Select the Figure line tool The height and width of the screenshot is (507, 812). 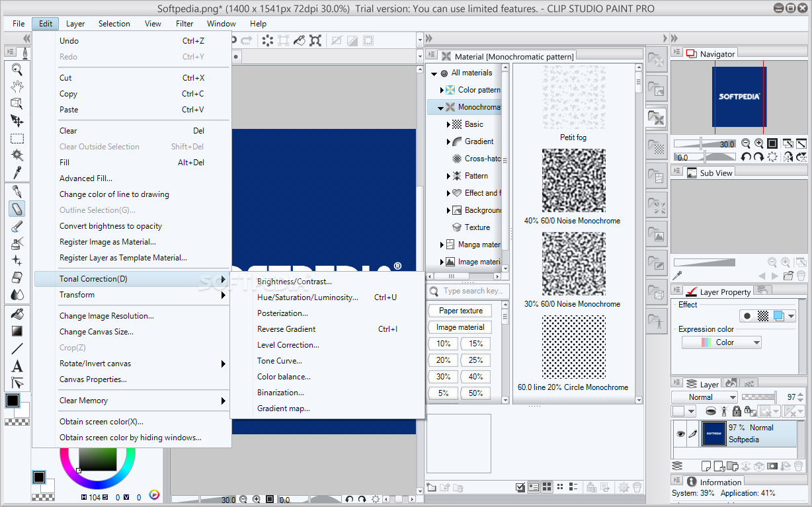pos(17,348)
